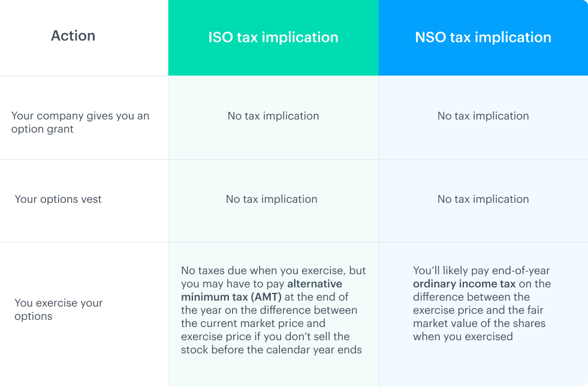The image size is (588, 387).
Task: Select the "Your options vest" row label
Action: [x=58, y=199]
